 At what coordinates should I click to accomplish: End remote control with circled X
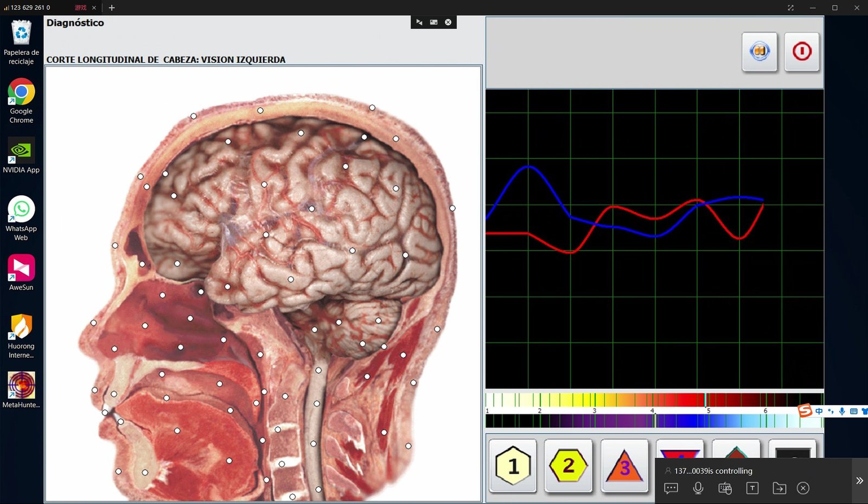tap(803, 488)
